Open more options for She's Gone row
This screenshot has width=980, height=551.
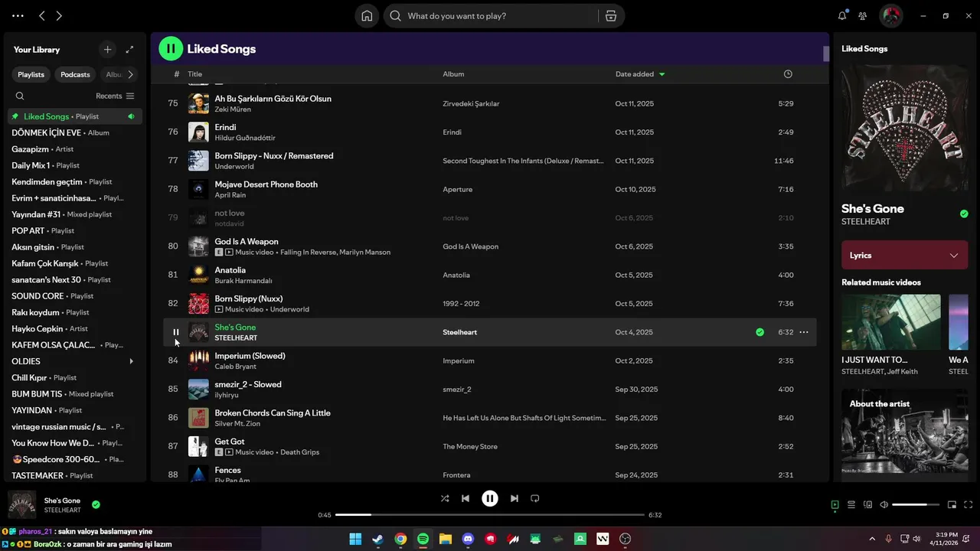(x=804, y=332)
